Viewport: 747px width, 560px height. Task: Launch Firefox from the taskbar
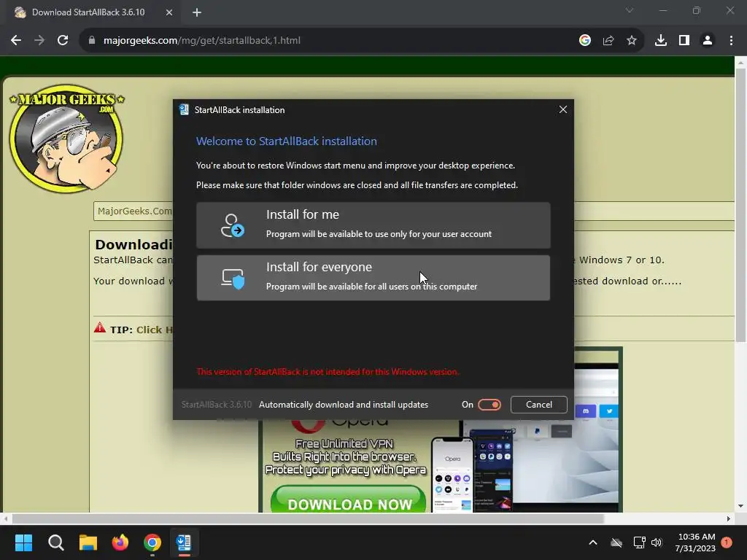(120, 542)
